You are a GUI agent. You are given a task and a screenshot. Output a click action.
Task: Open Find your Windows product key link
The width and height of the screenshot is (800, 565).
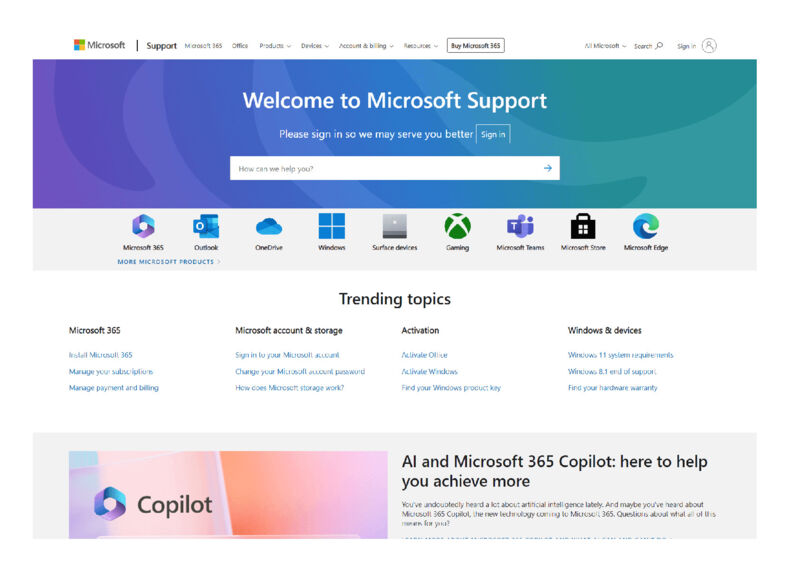tap(451, 387)
